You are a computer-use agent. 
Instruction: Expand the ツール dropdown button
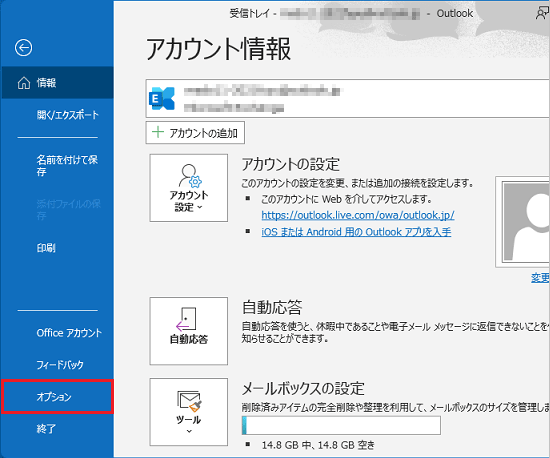click(x=189, y=412)
